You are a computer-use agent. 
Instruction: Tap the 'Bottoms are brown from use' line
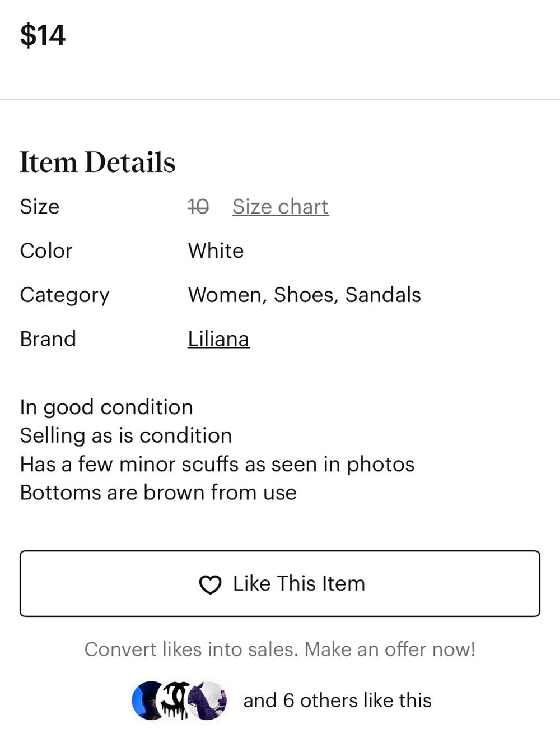pyautogui.click(x=158, y=493)
